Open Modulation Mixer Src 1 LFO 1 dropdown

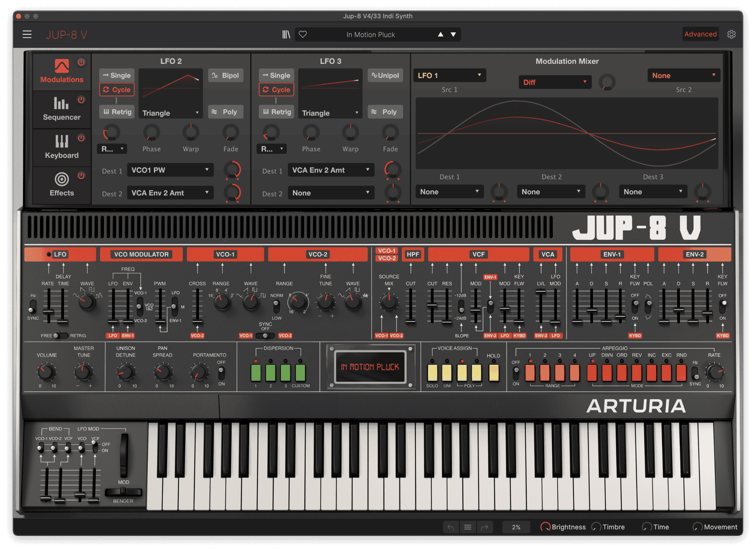click(x=449, y=75)
